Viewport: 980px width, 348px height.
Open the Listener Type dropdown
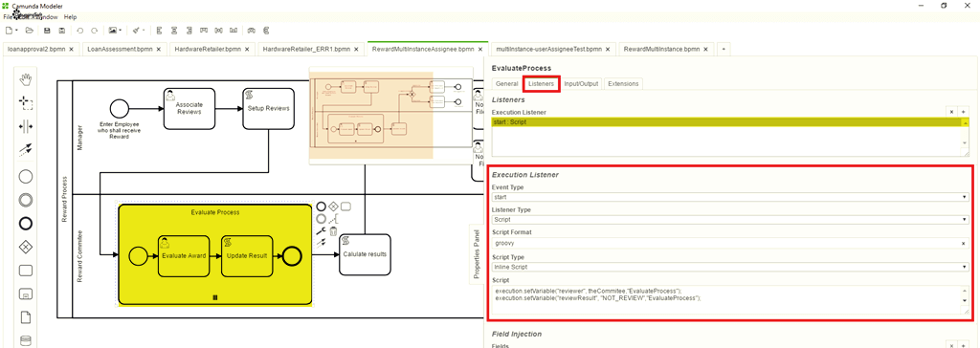point(730,219)
